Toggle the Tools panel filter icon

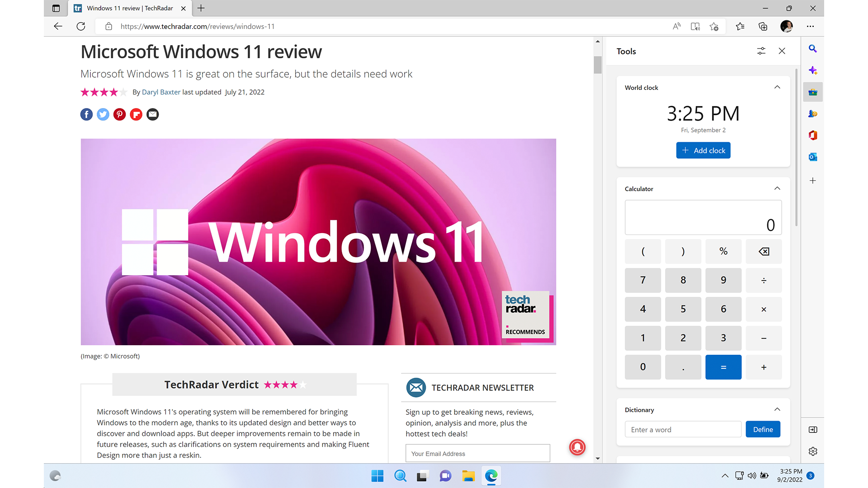pyautogui.click(x=761, y=51)
